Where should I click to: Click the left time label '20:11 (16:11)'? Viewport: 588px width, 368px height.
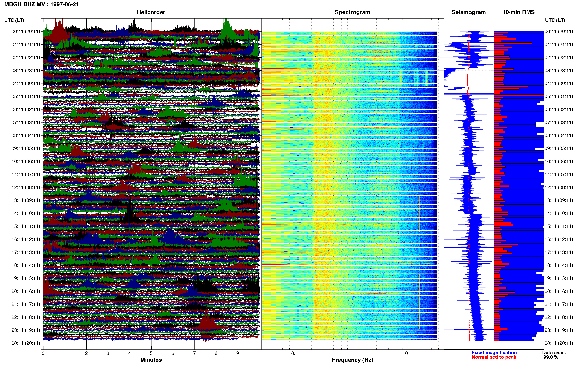[x=26, y=291]
